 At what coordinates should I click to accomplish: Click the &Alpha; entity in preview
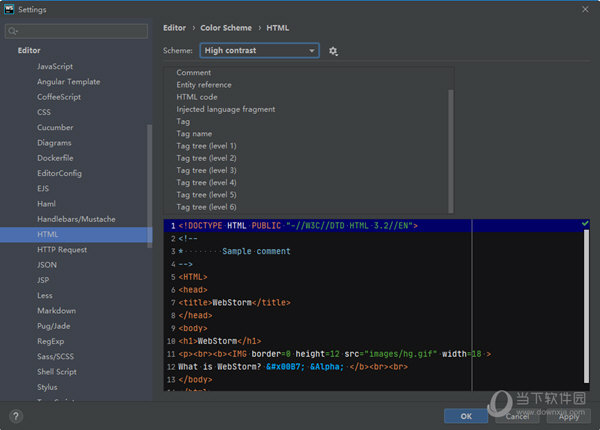coord(327,366)
